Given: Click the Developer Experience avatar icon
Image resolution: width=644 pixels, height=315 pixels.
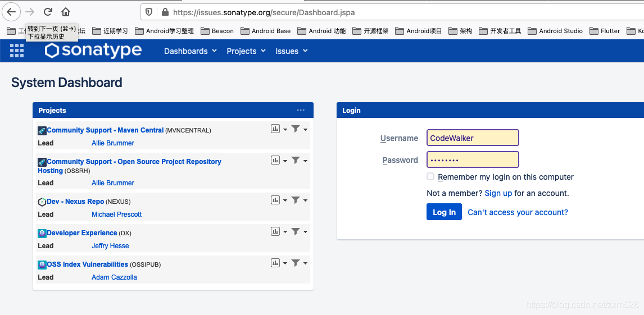Looking at the screenshot, I should 42,233.
